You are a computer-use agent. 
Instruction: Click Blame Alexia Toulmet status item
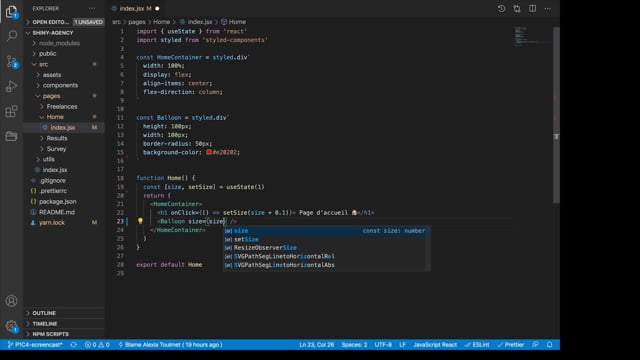(x=170, y=345)
